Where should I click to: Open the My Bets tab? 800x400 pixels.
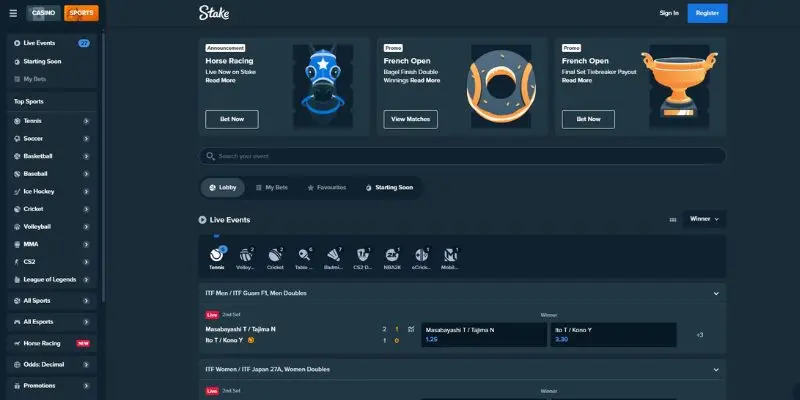pyautogui.click(x=272, y=188)
